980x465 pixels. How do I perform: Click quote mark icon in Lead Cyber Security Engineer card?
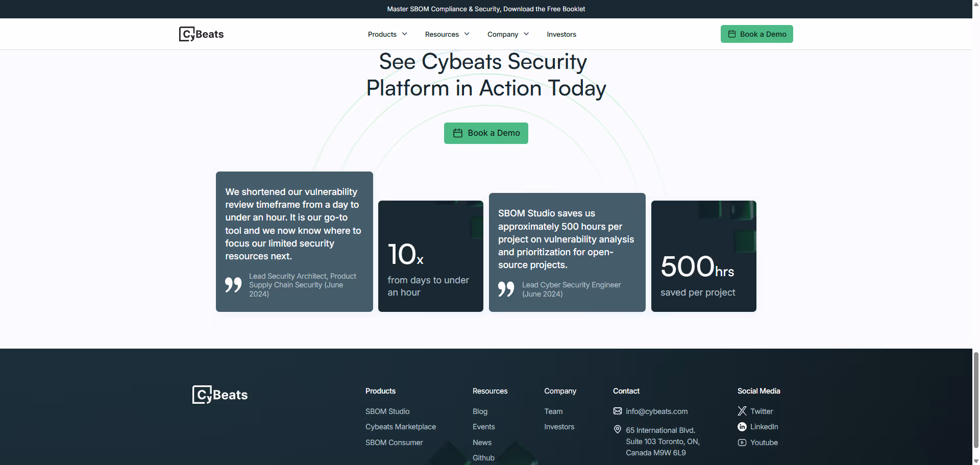[506, 289]
